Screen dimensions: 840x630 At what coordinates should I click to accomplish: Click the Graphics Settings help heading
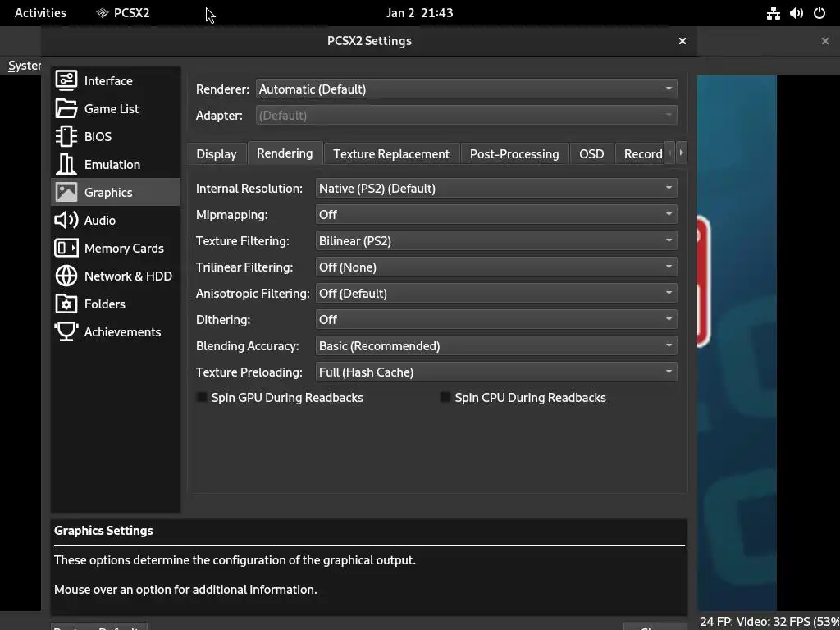click(x=103, y=531)
